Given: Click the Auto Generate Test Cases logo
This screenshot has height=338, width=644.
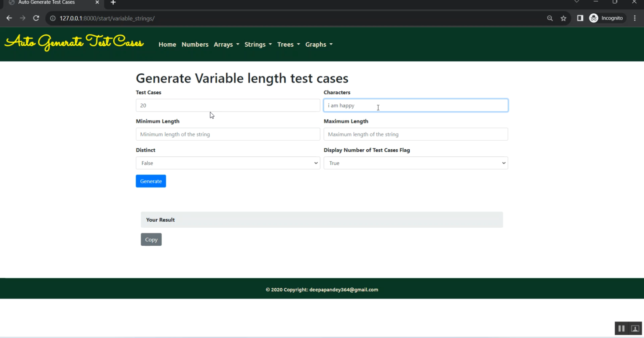Looking at the screenshot, I should pyautogui.click(x=74, y=42).
